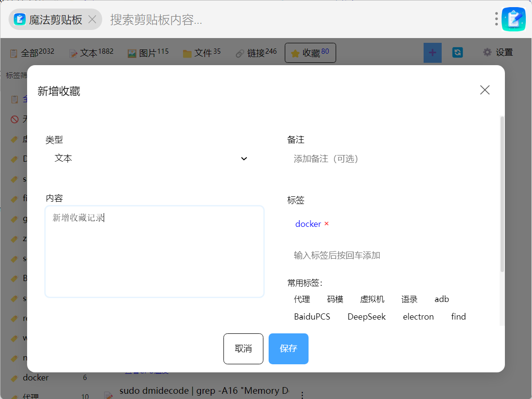Image resolution: width=532 pixels, height=399 pixels.
Task: Add the common tag adb
Action: (x=441, y=299)
